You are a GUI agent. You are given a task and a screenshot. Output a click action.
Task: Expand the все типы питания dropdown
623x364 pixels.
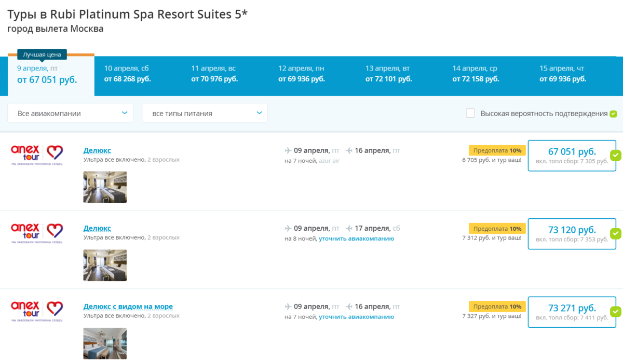pos(205,113)
